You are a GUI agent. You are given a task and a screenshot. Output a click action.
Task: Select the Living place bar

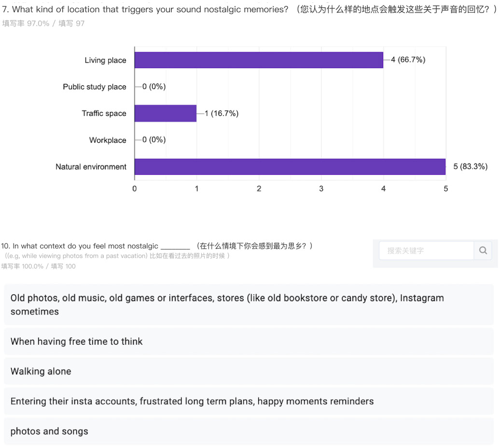tap(259, 60)
